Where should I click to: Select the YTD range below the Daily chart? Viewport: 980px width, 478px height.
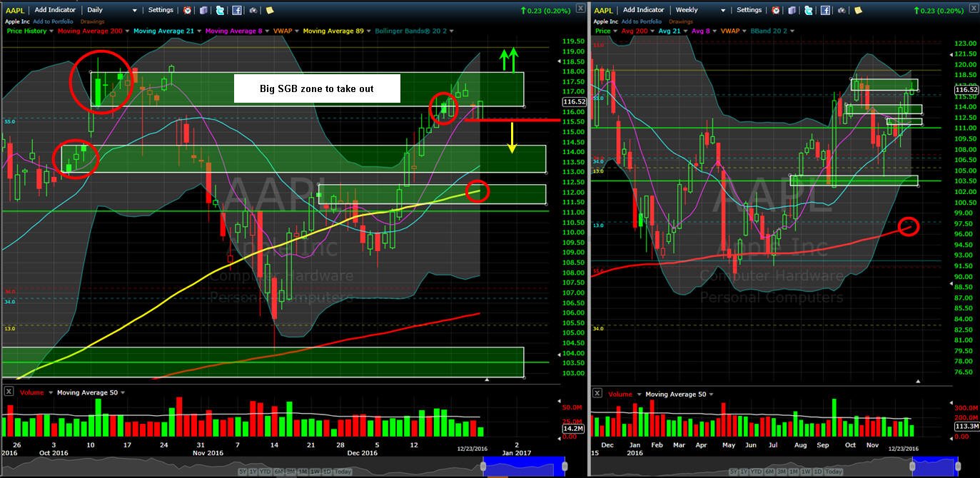(266, 472)
